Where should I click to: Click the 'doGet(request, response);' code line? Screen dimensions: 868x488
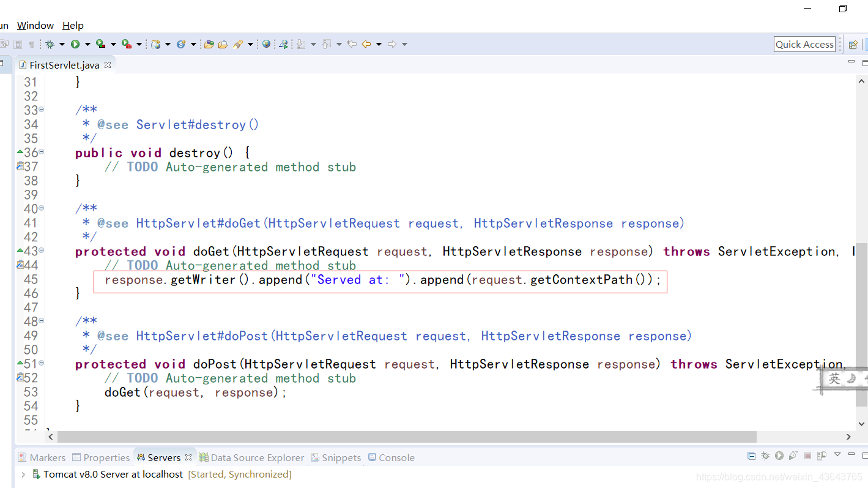(x=196, y=392)
